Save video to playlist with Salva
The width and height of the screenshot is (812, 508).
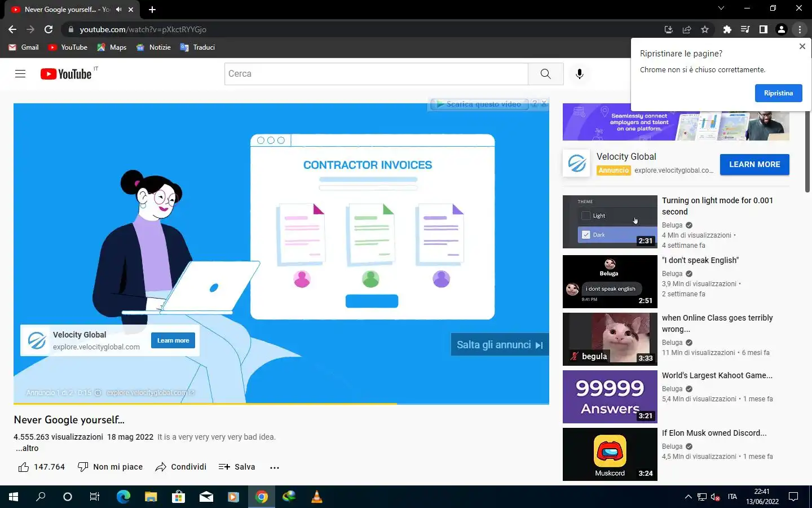tap(237, 467)
